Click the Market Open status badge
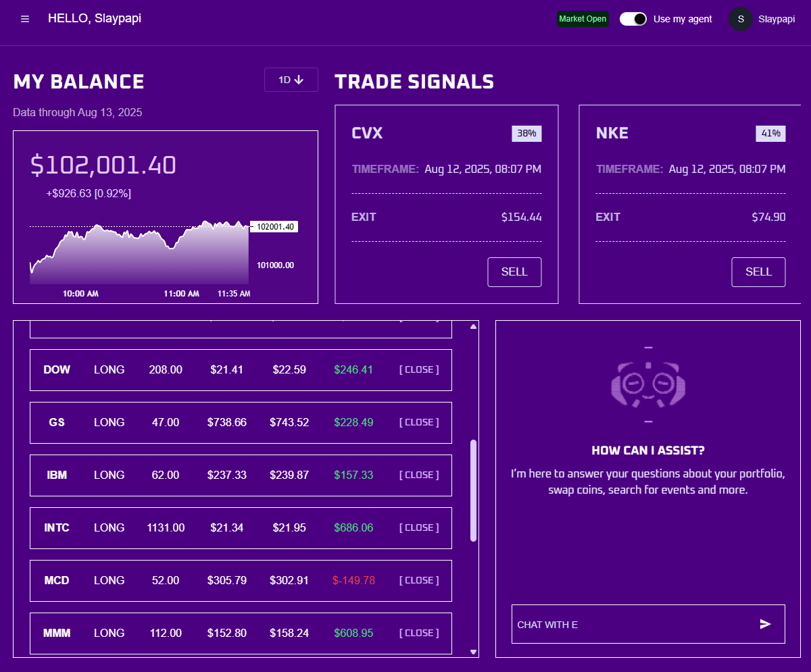The width and height of the screenshot is (811, 672). coord(583,19)
